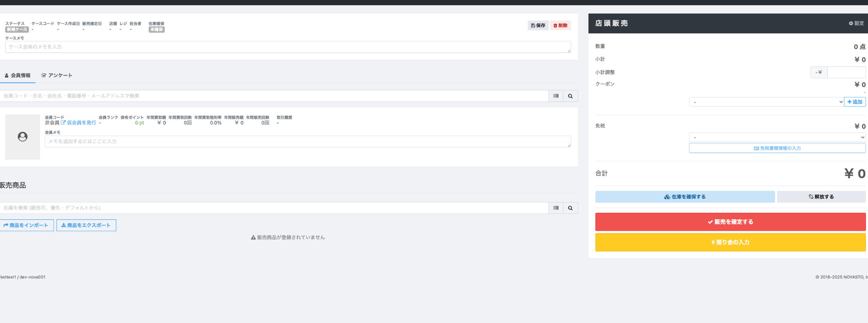The height and width of the screenshot is (323, 868).
Task: Click the barcode icon beside inventory search
Action: pyautogui.click(x=556, y=208)
